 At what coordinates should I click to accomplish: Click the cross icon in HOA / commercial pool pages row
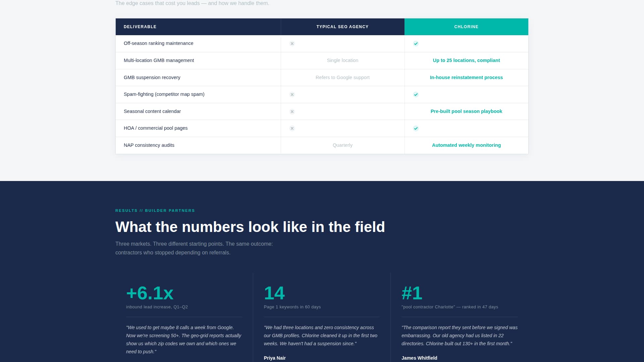coord(292,128)
